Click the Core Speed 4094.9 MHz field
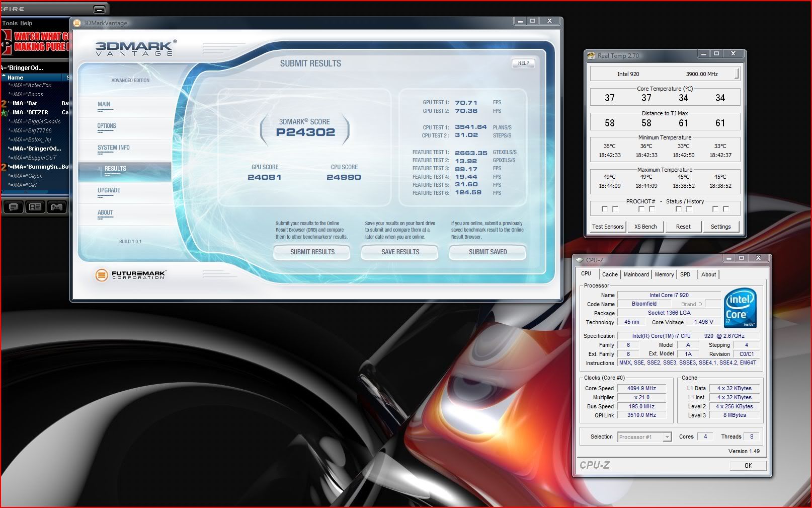The width and height of the screenshot is (812, 508). (641, 388)
